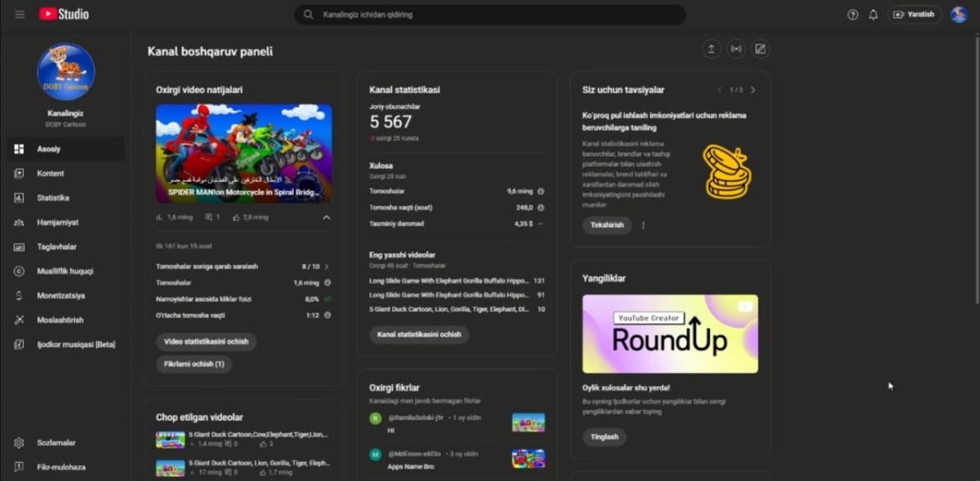Open video thumbnail beside Apps Name Bro comment
The width and height of the screenshot is (980, 481).
point(528,458)
